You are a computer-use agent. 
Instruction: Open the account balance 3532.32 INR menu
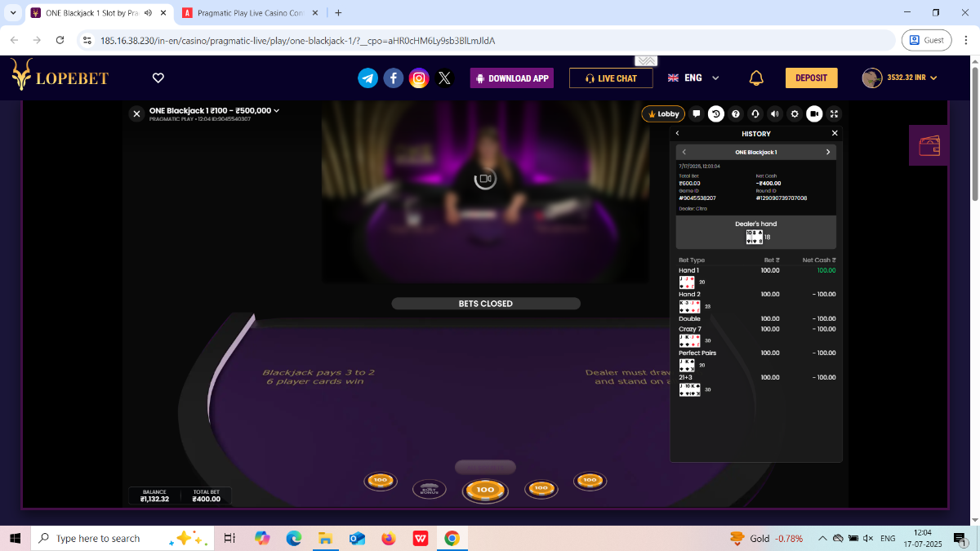click(x=900, y=78)
